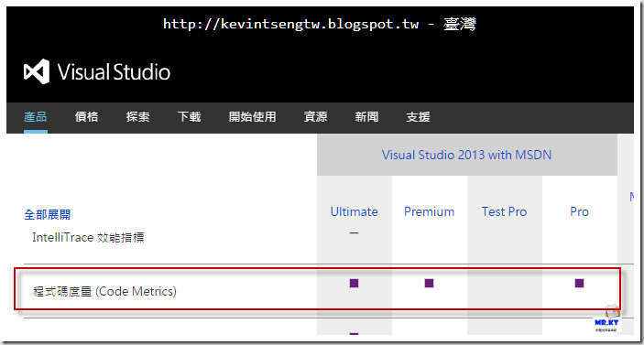644x345 pixels.
Task: Open the 價格 navigation tab
Action: [x=87, y=117]
